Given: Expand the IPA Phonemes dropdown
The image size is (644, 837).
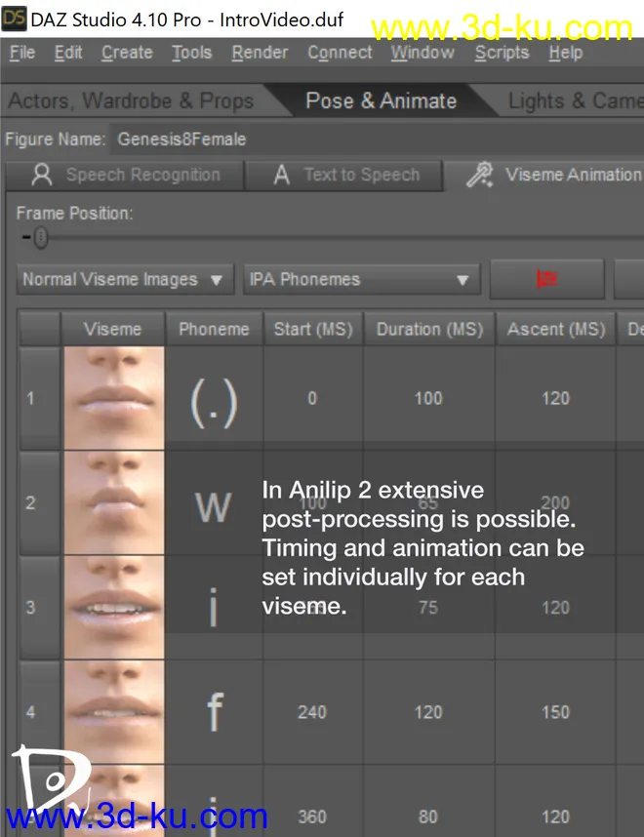Looking at the screenshot, I should (362, 279).
